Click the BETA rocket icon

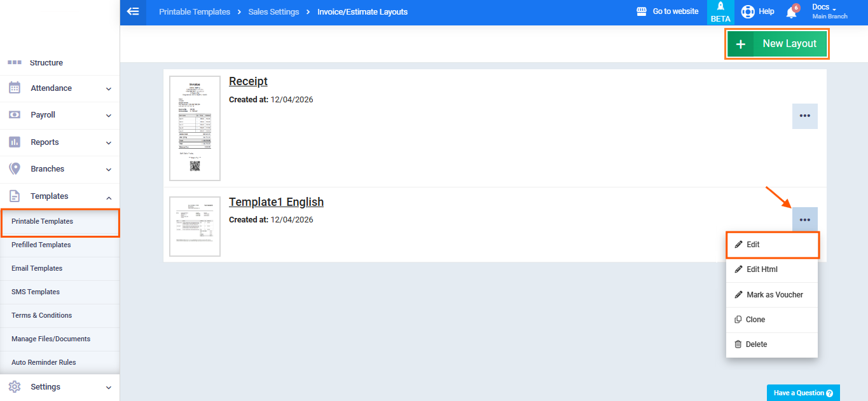[720, 8]
